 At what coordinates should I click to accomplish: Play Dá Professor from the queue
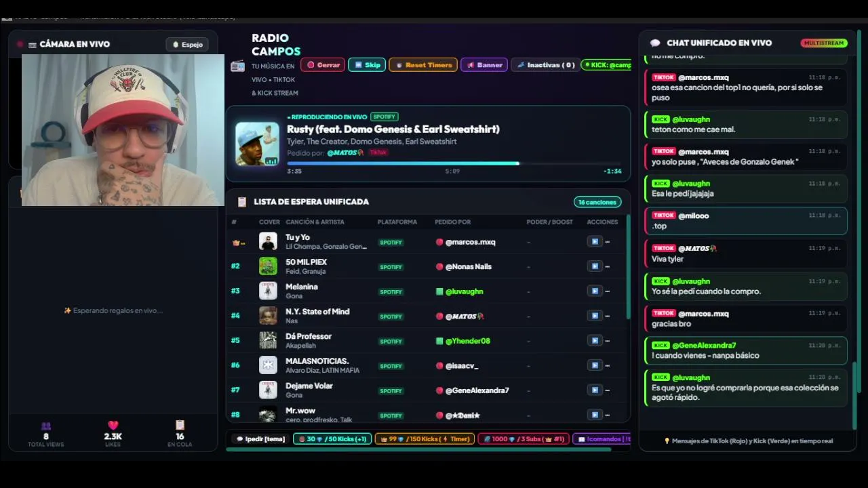point(595,341)
